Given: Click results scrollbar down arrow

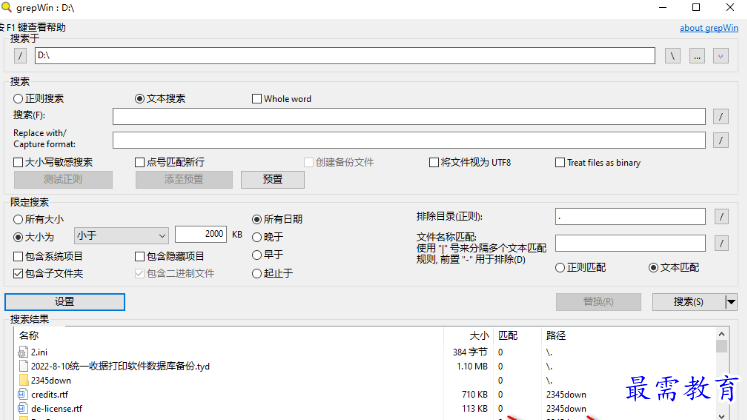Looking at the screenshot, I should tap(721, 415).
